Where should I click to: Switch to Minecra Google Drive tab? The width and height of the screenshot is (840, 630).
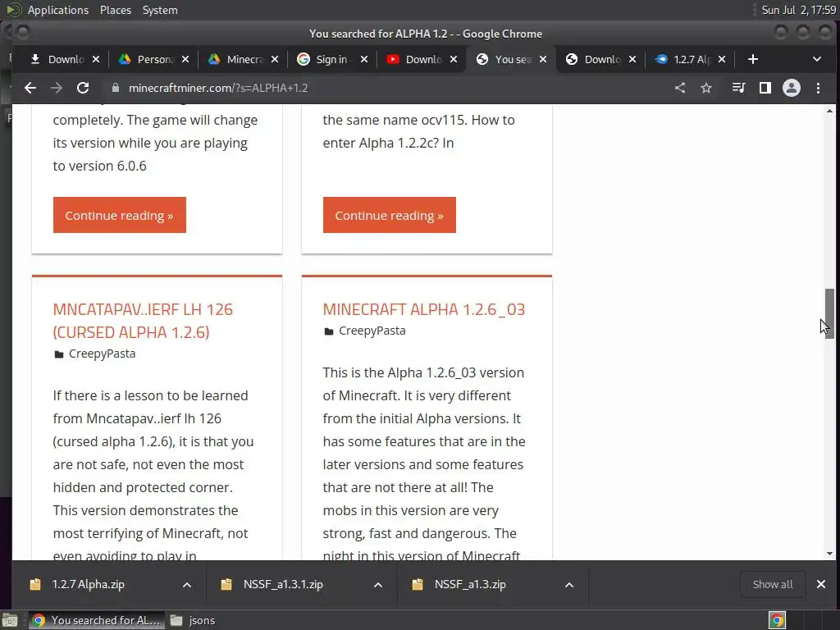243,59
